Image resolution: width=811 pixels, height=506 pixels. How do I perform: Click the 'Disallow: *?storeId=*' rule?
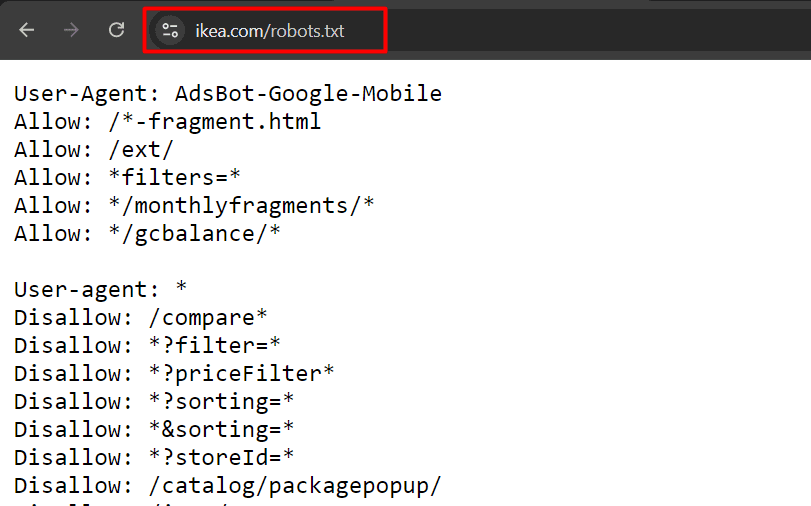tap(154, 458)
